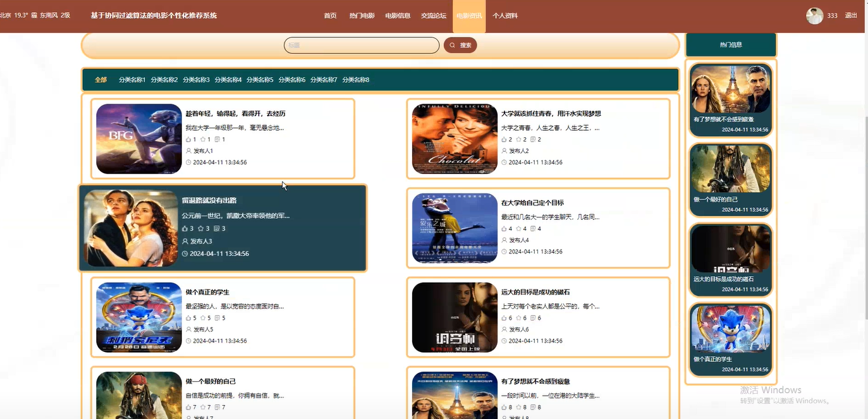This screenshot has width=868, height=419.
Task: Select the 全部 category filter
Action: pyautogui.click(x=101, y=80)
